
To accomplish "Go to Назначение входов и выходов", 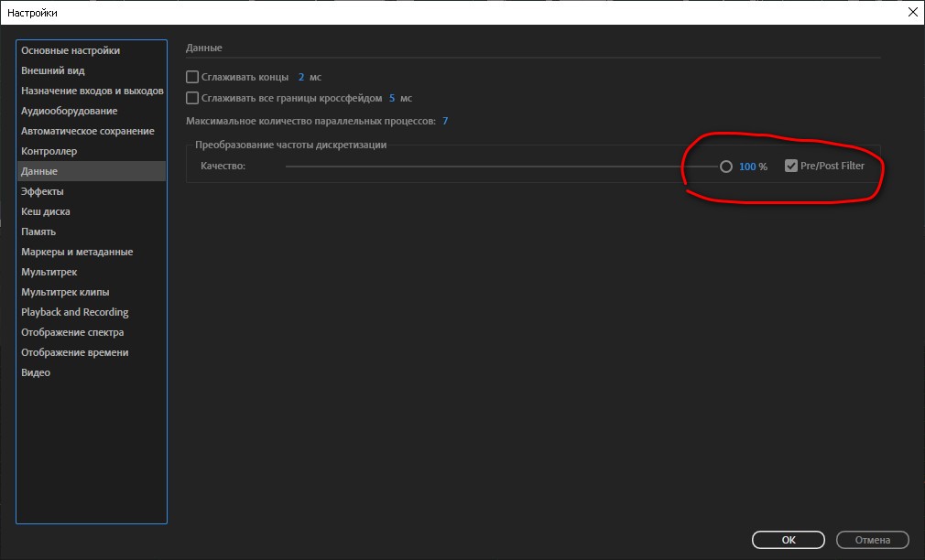I will pyautogui.click(x=92, y=92).
